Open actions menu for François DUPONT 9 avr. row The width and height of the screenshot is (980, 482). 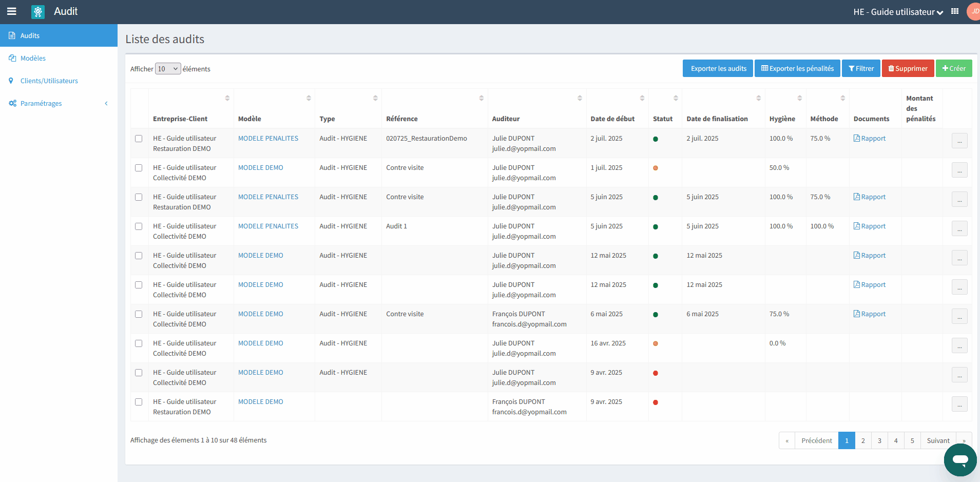click(x=959, y=404)
